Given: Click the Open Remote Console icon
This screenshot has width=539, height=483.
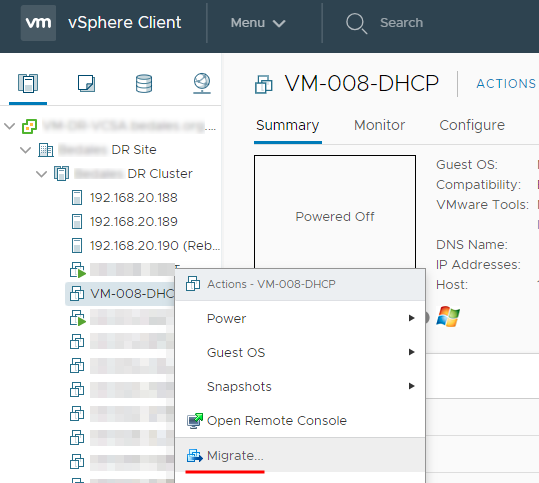Looking at the screenshot, I should pos(195,421).
